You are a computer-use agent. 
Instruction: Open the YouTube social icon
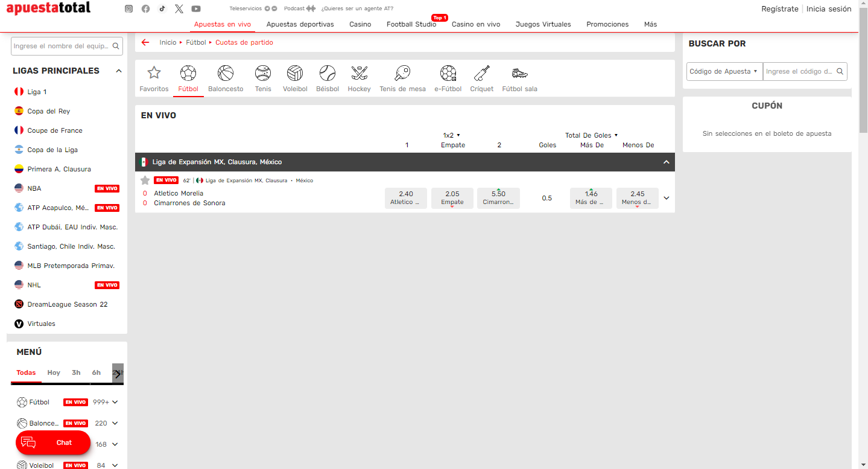tap(196, 8)
